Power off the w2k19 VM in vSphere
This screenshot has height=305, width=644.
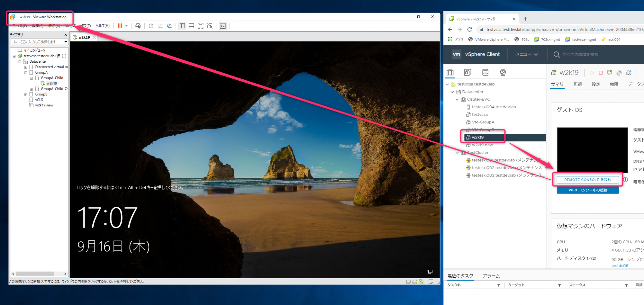tap(601, 72)
